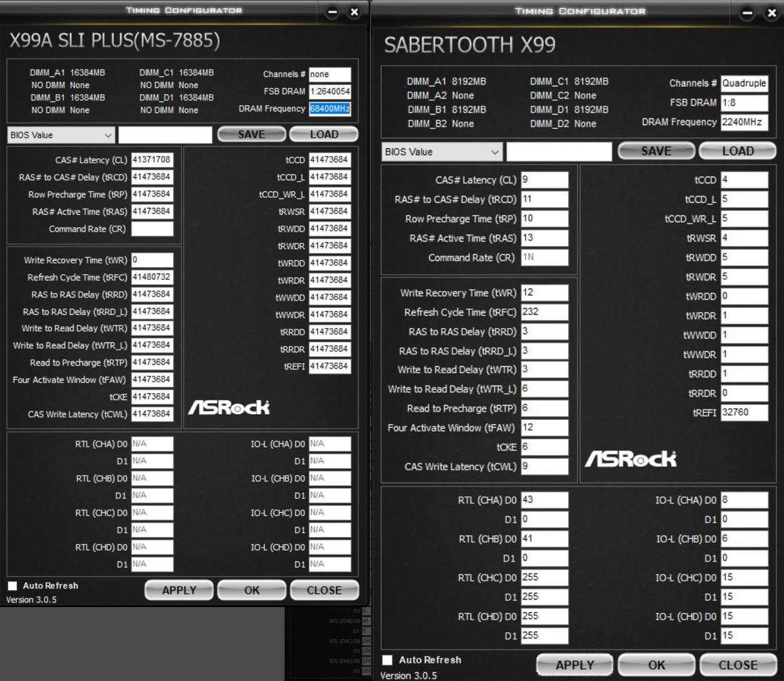
Task: Click RTL (CHB) D0 field showing 41
Action: point(544,539)
